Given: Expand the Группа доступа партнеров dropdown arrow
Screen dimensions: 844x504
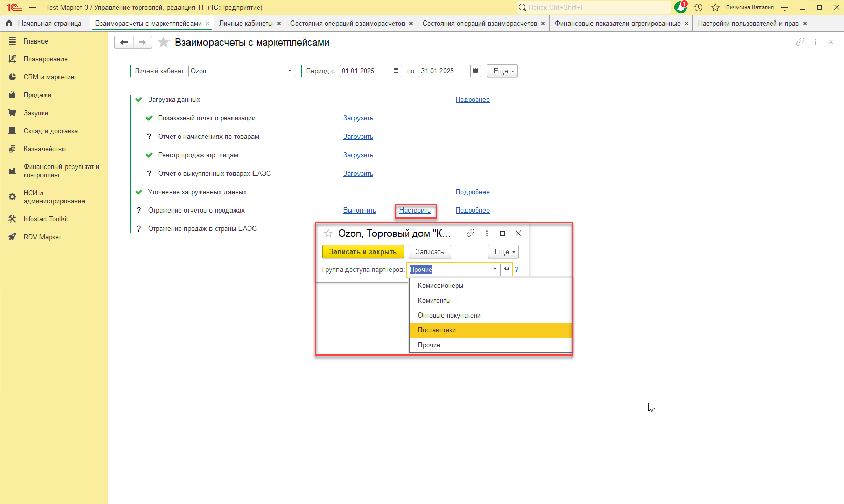Looking at the screenshot, I should point(495,269).
